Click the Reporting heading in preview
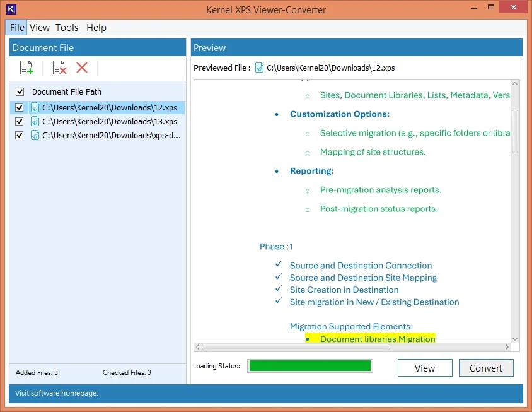Image resolution: width=532 pixels, height=412 pixels. [x=312, y=171]
